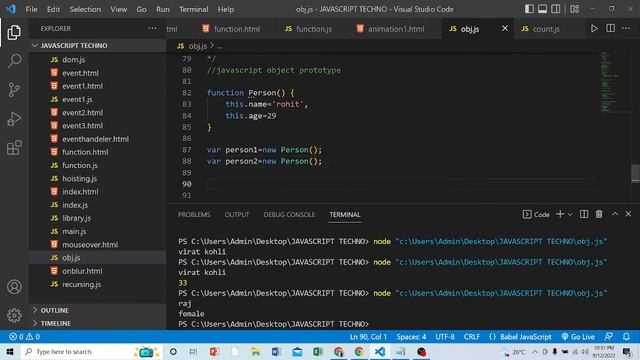The height and width of the screenshot is (360, 640).
Task: Toggle the secondary side bar layout icon
Action: [556, 9]
